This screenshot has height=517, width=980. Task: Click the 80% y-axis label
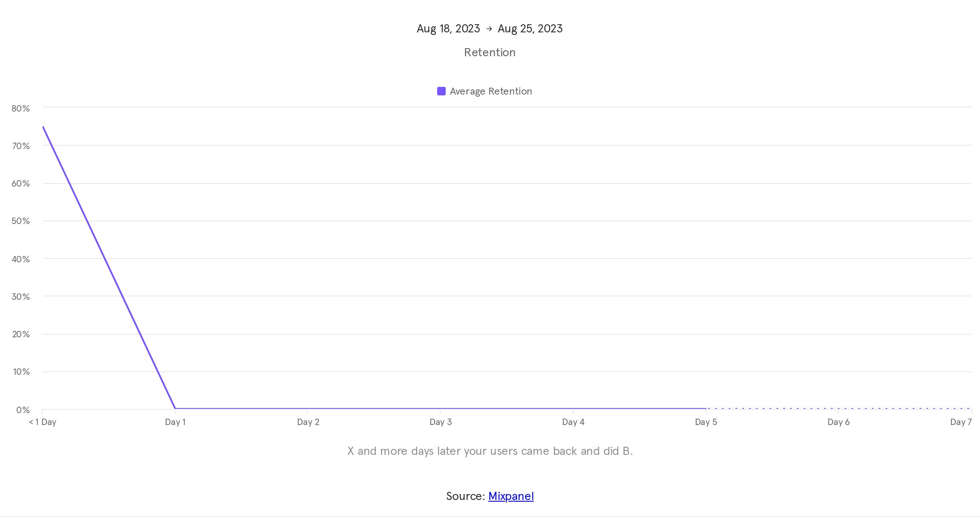[20, 109]
